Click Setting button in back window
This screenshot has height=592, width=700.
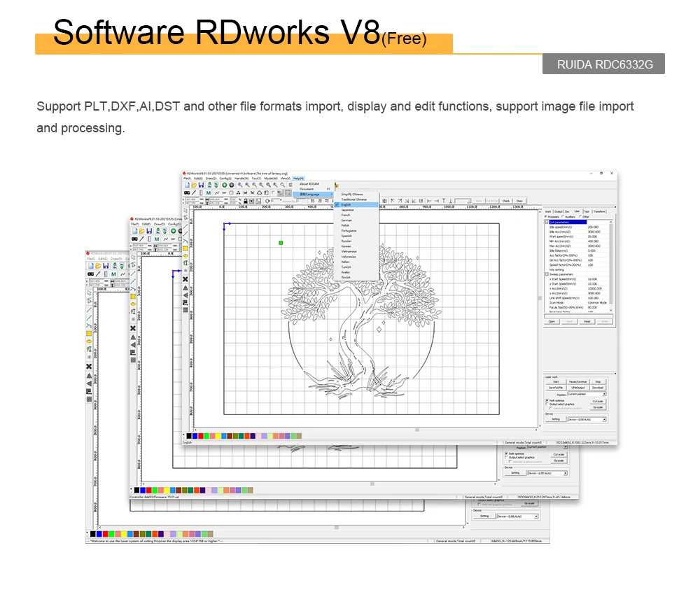[484, 516]
